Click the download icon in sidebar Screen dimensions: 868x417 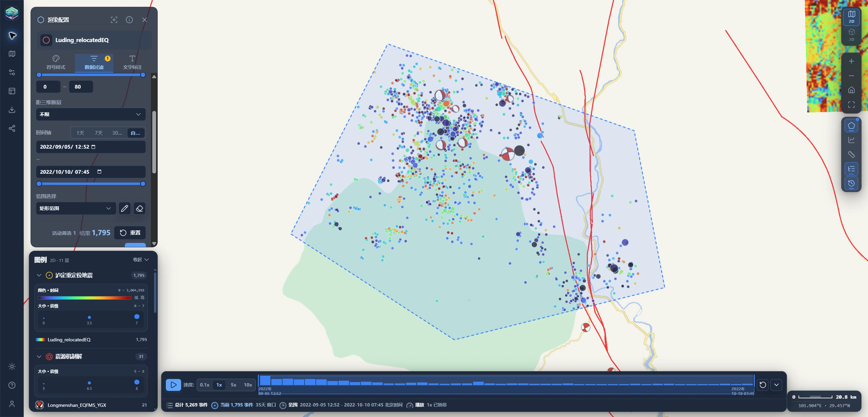coord(12,110)
